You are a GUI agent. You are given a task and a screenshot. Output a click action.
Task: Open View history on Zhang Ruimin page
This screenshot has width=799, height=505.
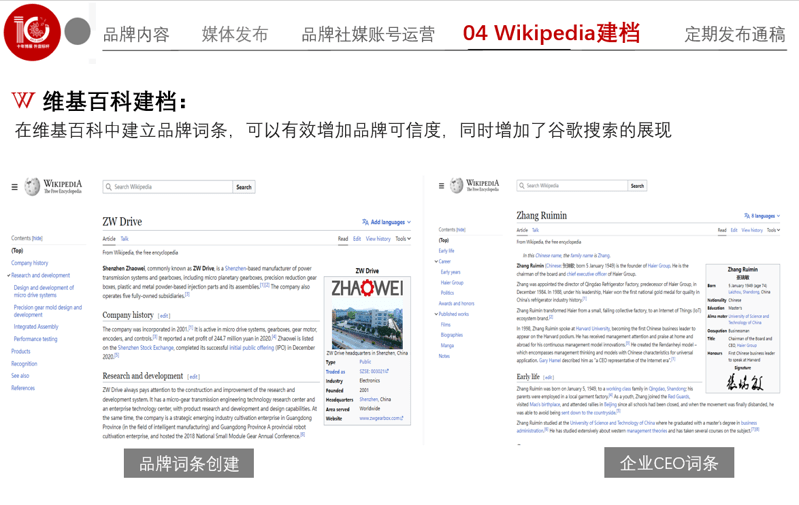(x=752, y=230)
